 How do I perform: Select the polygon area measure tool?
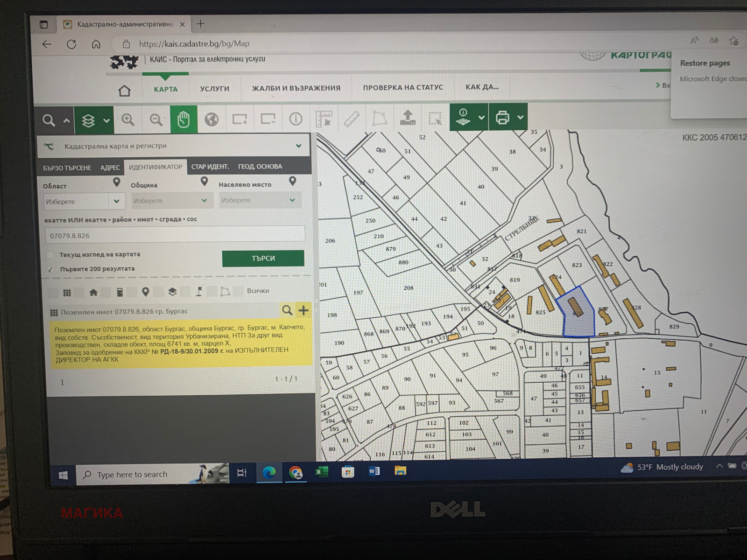point(380,119)
